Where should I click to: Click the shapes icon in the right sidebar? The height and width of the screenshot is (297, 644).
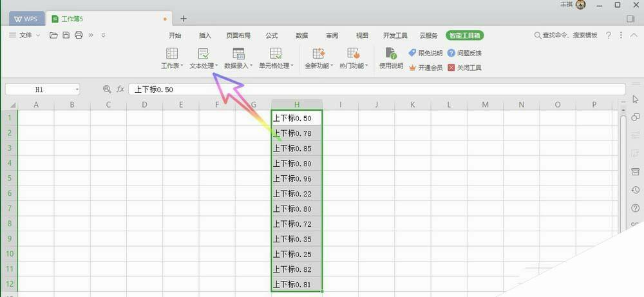636,117
